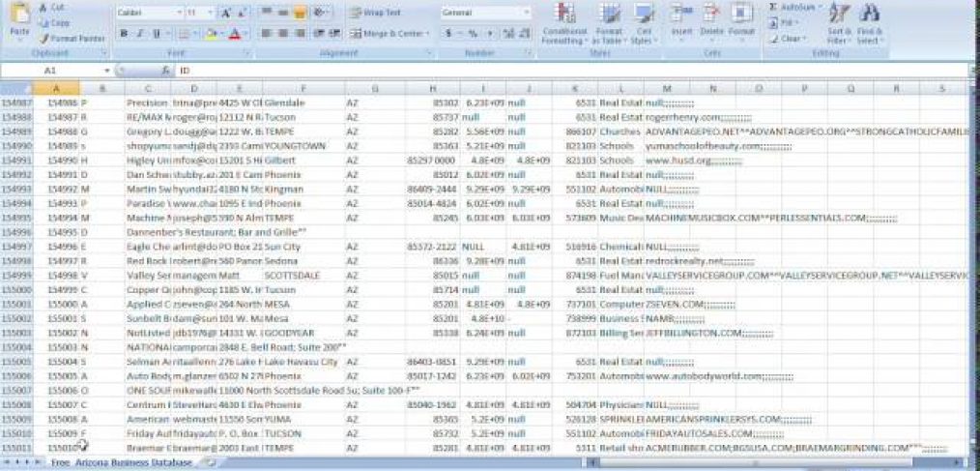
Task: Open the Font Color red swatch arrow
Action: [x=245, y=34]
